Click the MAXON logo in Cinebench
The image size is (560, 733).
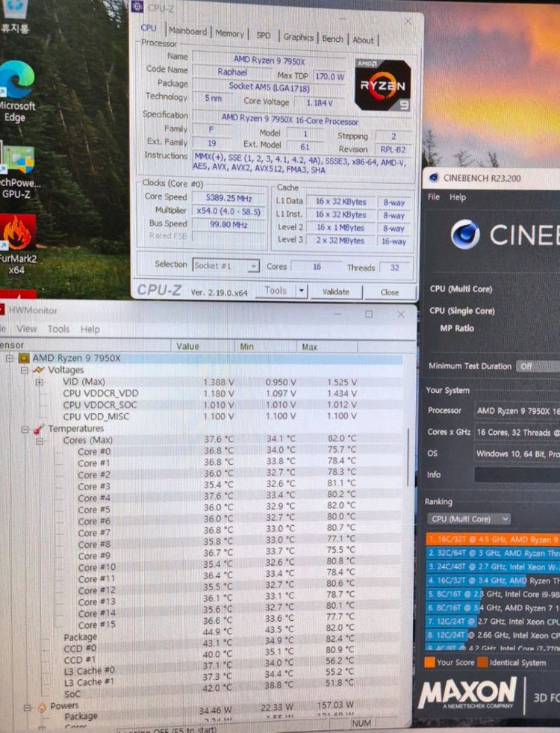[x=467, y=693]
